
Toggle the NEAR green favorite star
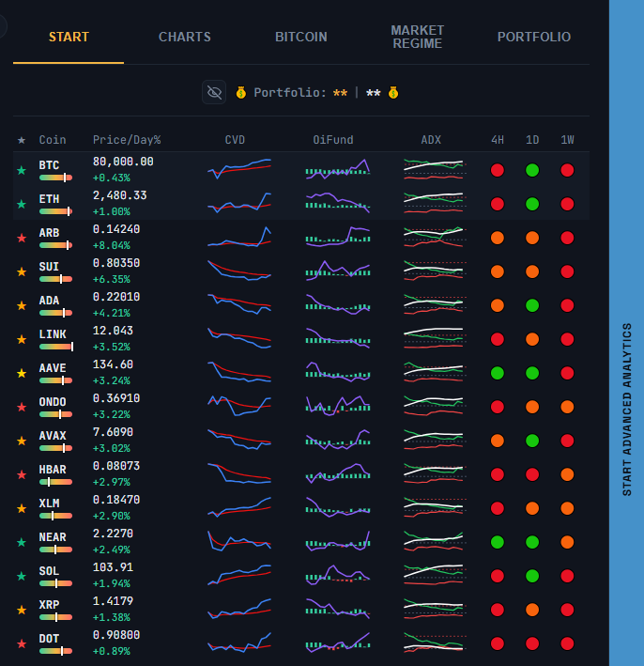pyautogui.click(x=22, y=542)
